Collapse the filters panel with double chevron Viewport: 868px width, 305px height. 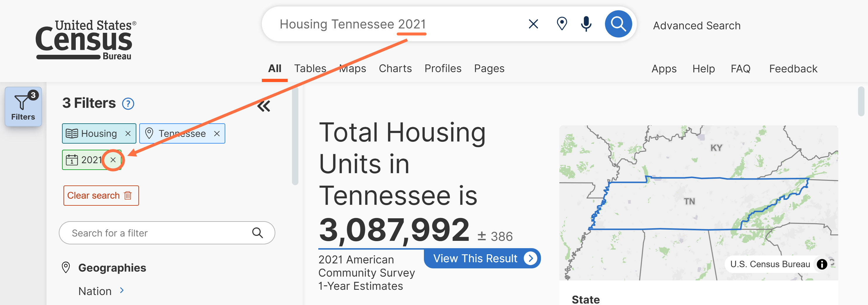coord(264,106)
